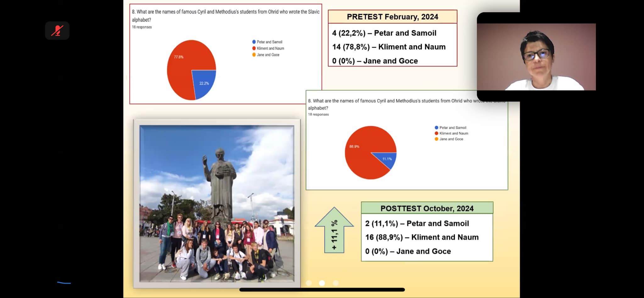Tap the muted microphone icon
Screen dimensions: 644x298
57,31
